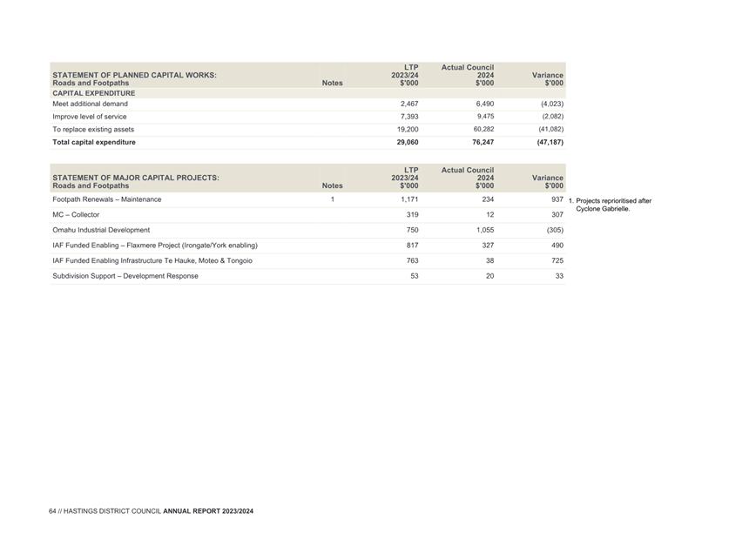The width and height of the screenshot is (756, 539).
Task: Click the Omahu variance value (305)
Action: [555, 230]
